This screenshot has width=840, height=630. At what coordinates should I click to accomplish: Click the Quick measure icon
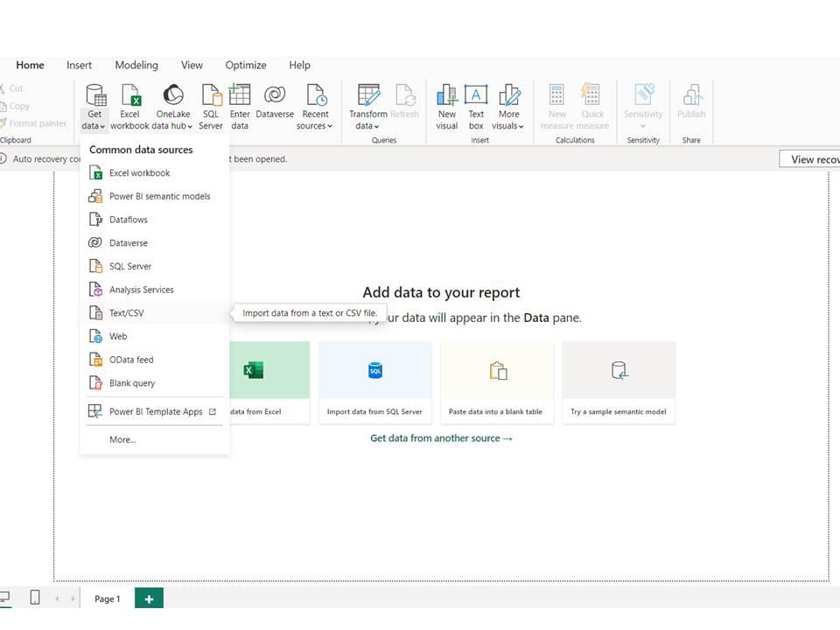pyautogui.click(x=592, y=107)
